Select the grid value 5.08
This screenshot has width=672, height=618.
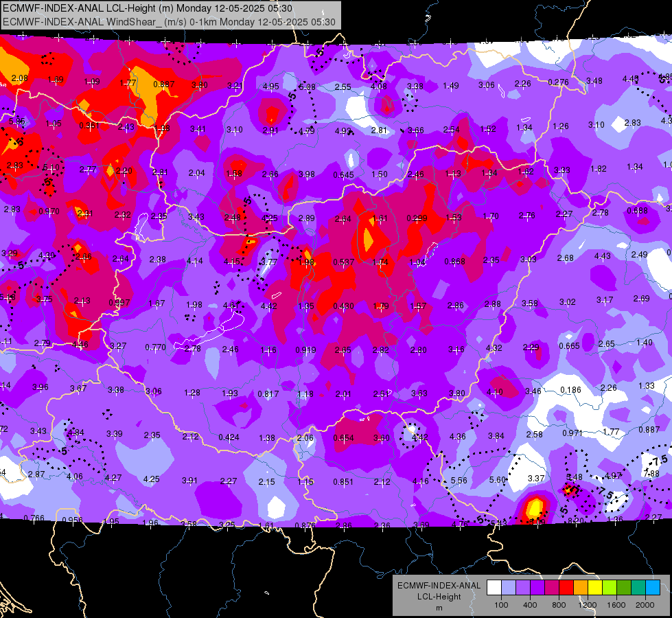coord(307,87)
